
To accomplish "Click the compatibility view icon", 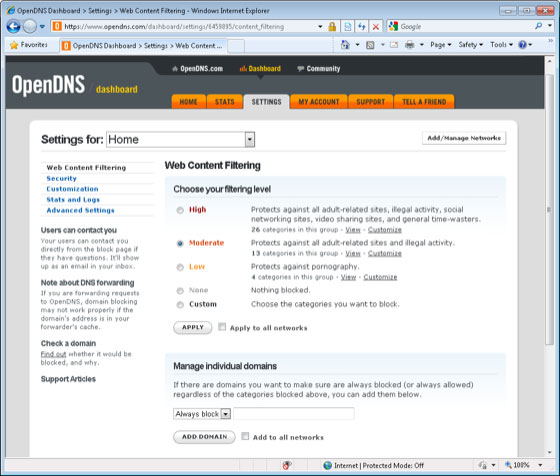I will 348,27.
